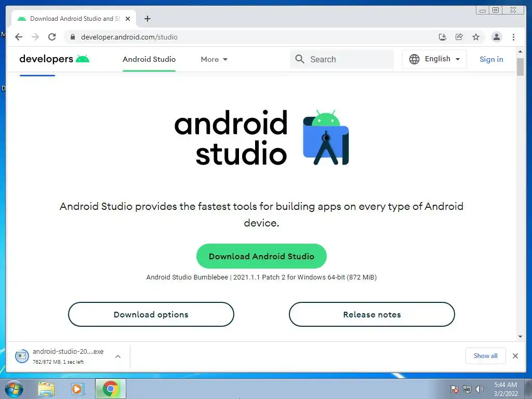
Task: Click the Bumblebee version text line
Action: tap(261, 277)
